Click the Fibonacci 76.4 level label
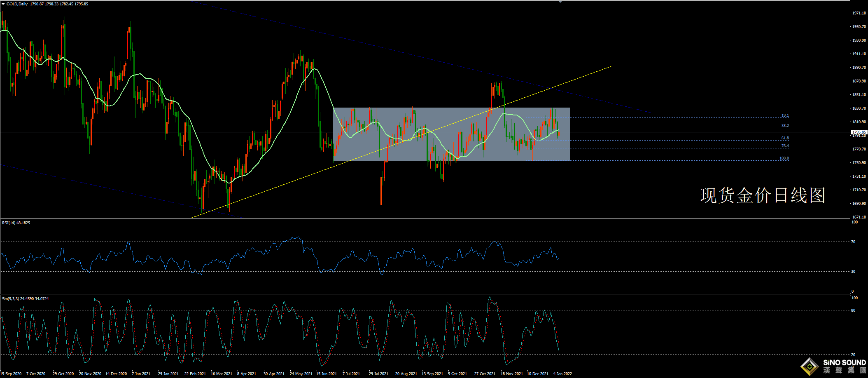This screenshot has width=868, height=378. 785,146
